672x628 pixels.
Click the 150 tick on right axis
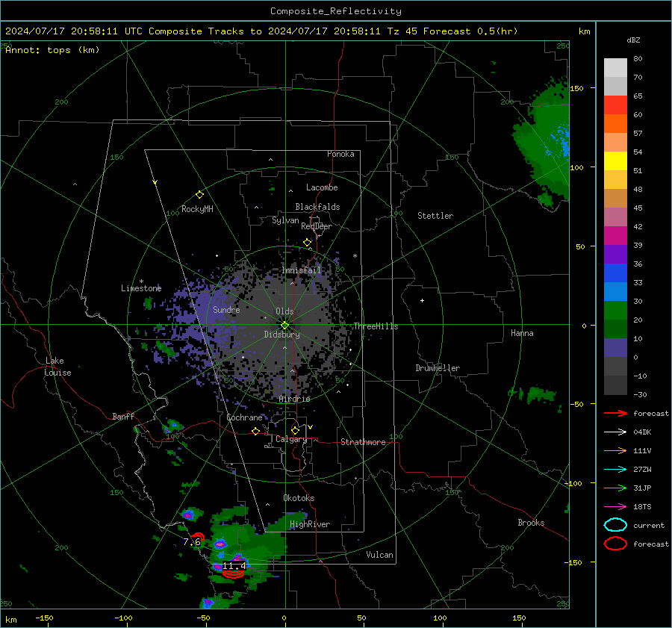click(576, 88)
